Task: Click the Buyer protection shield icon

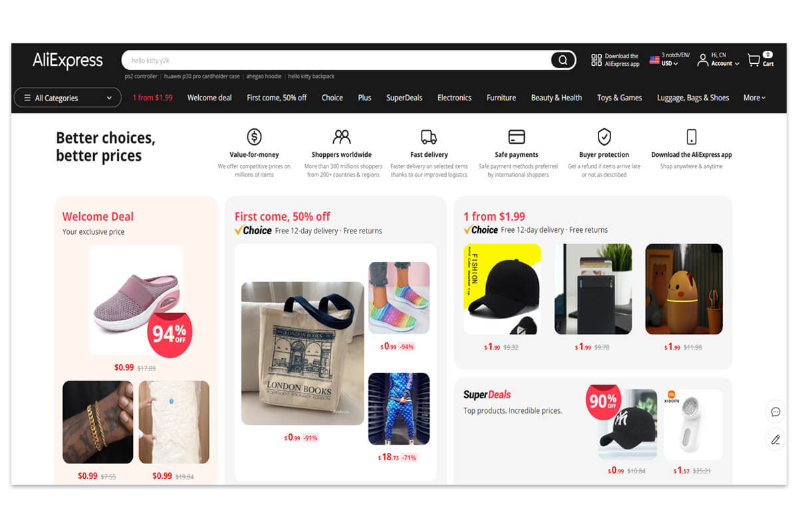Action: pyautogui.click(x=604, y=137)
